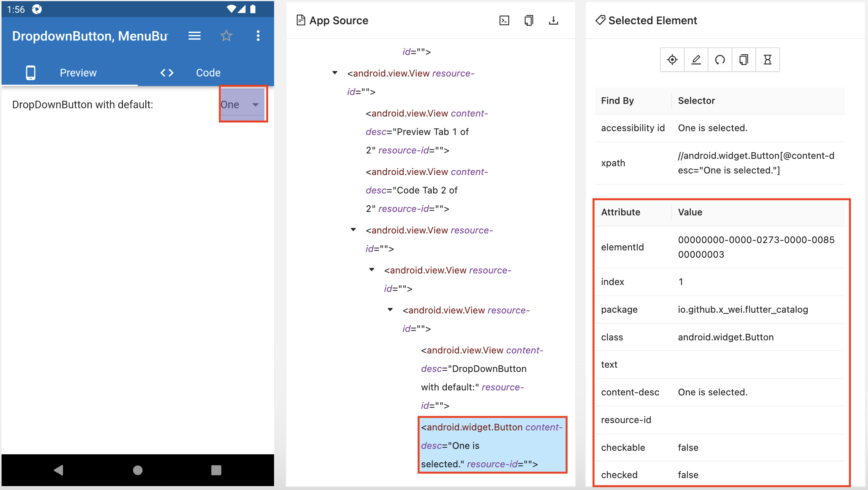Viewport: 868px width, 490px height.
Task: Collapse the View node above DropDownButton label
Action: tap(390, 310)
